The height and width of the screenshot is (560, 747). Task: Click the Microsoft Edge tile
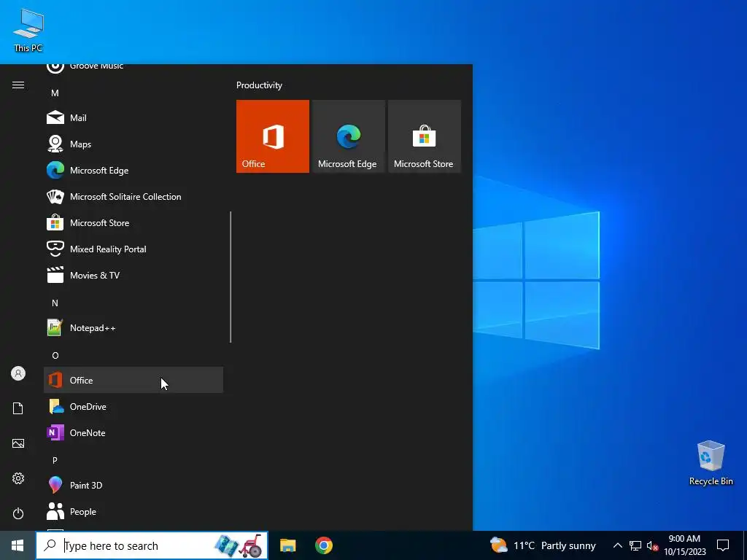348,136
